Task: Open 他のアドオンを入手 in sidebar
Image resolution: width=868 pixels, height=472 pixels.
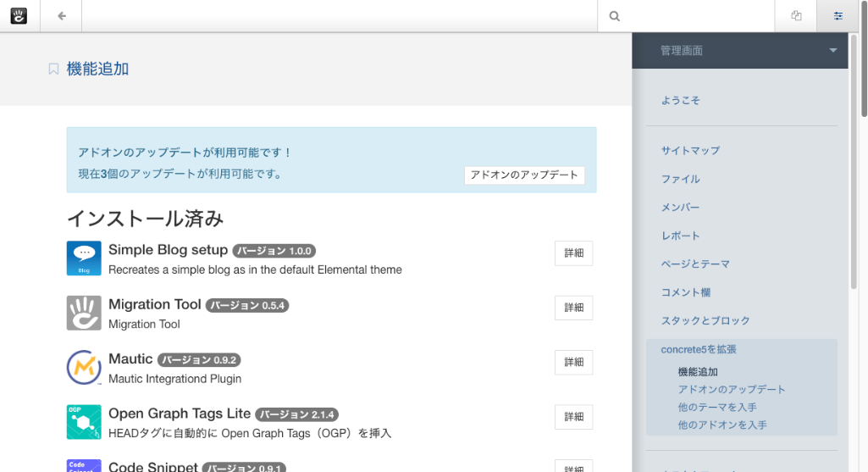Action: tap(722, 425)
